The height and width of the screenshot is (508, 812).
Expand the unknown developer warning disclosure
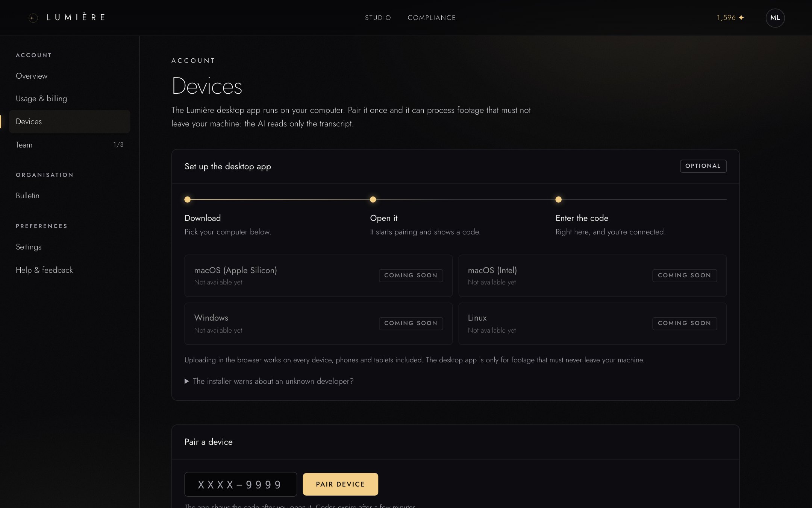(x=269, y=381)
